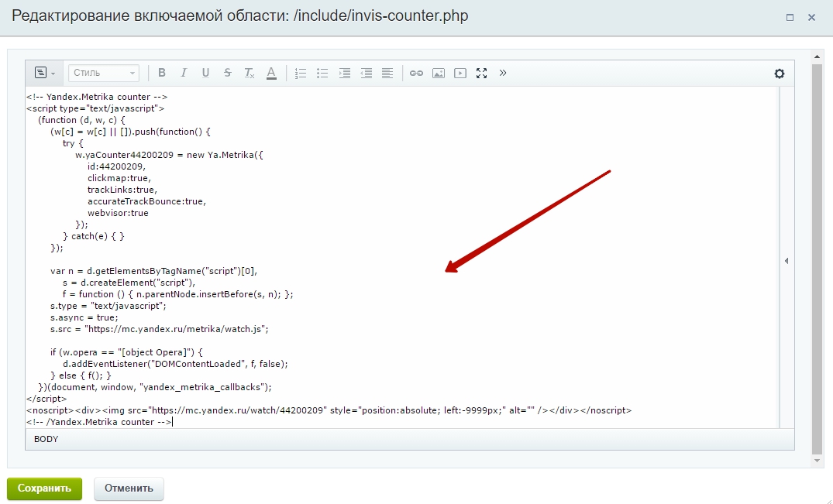Open the Стиль style dropdown
The height and width of the screenshot is (504, 833).
[x=104, y=73]
